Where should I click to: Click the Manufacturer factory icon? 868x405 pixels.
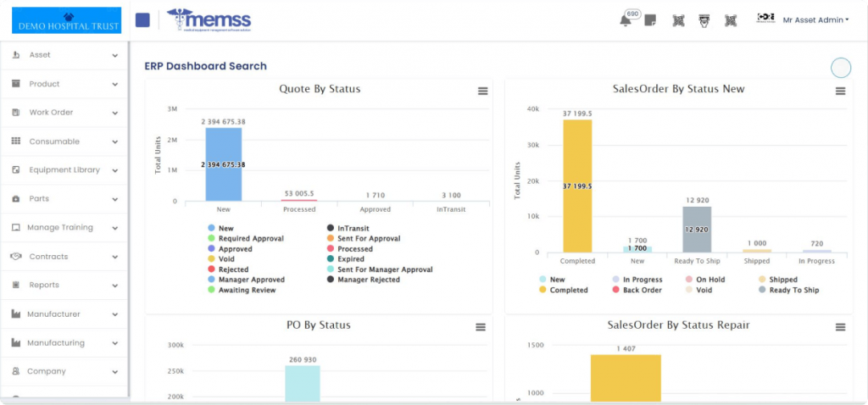point(16,313)
